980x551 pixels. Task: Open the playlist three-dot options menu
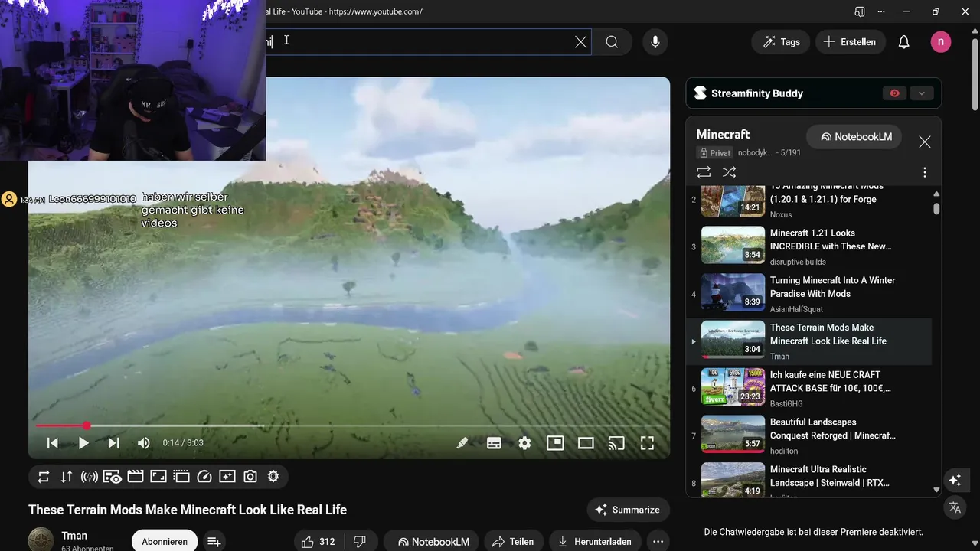(925, 172)
